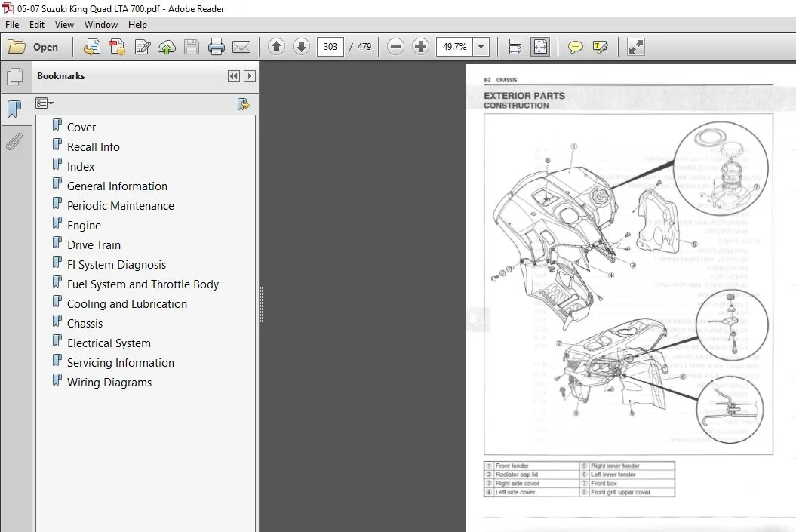Open the Attachments paperclip panel
The height and width of the screenshot is (532, 796).
(14, 142)
